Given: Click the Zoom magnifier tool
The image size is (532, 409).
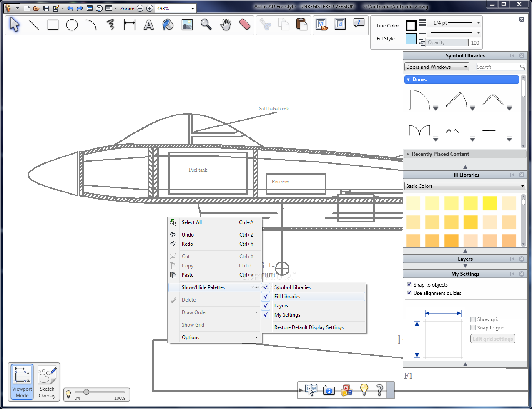Looking at the screenshot, I should (x=206, y=25).
